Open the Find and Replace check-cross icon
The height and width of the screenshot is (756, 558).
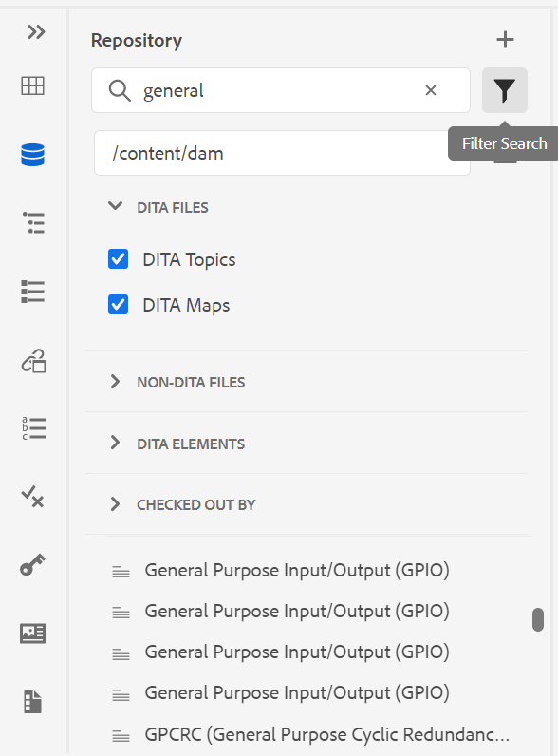point(32,497)
